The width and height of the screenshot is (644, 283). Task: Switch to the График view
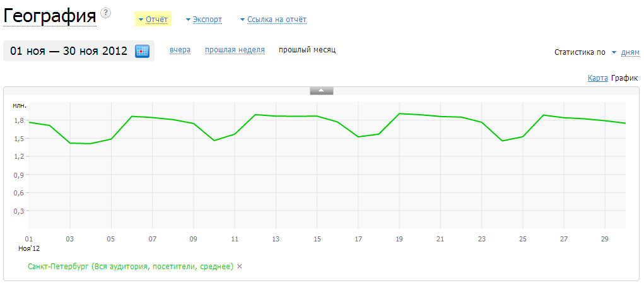point(624,78)
